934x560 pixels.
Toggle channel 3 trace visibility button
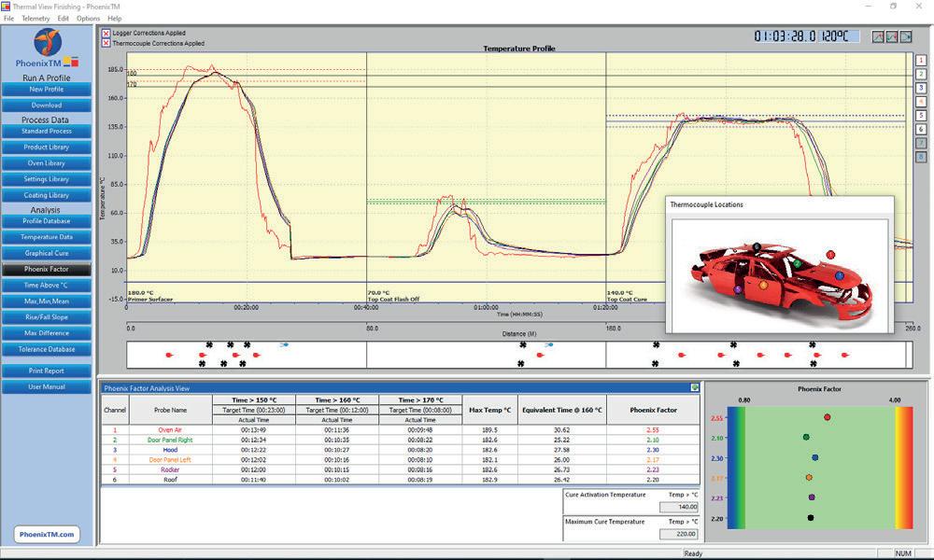pyautogui.click(x=921, y=88)
